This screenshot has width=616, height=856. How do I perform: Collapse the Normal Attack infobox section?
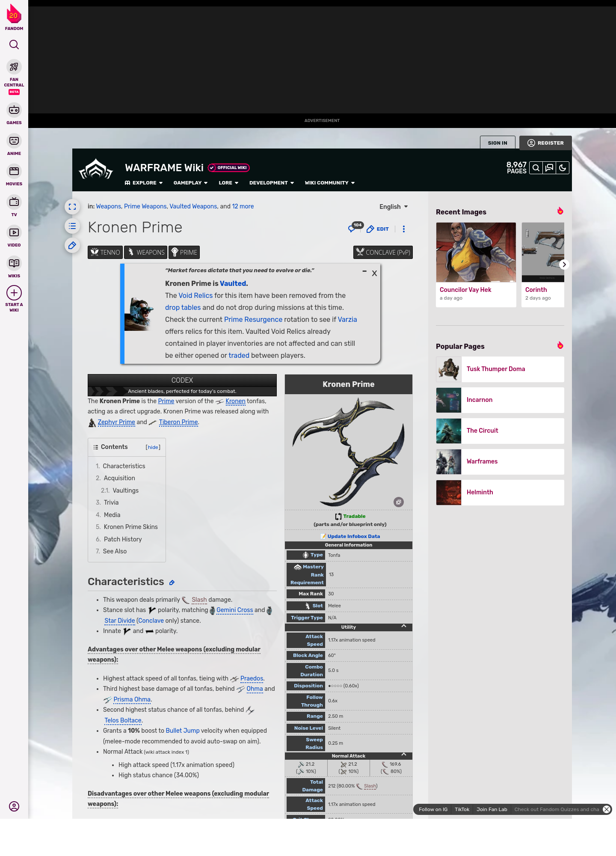[x=404, y=755]
